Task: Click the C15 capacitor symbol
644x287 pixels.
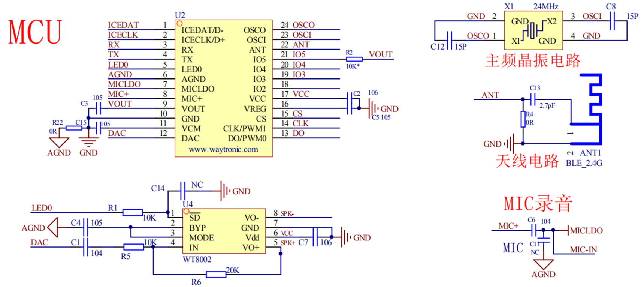Action: pyautogui.click(x=98, y=128)
